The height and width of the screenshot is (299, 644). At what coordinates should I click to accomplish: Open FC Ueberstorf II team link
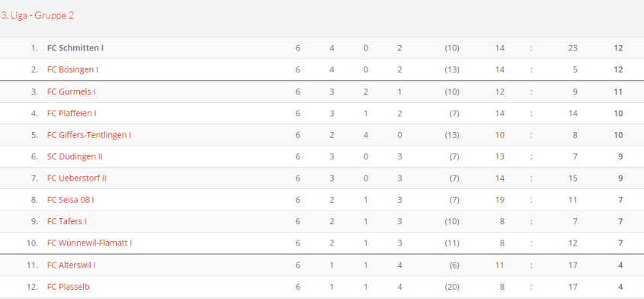pyautogui.click(x=77, y=178)
